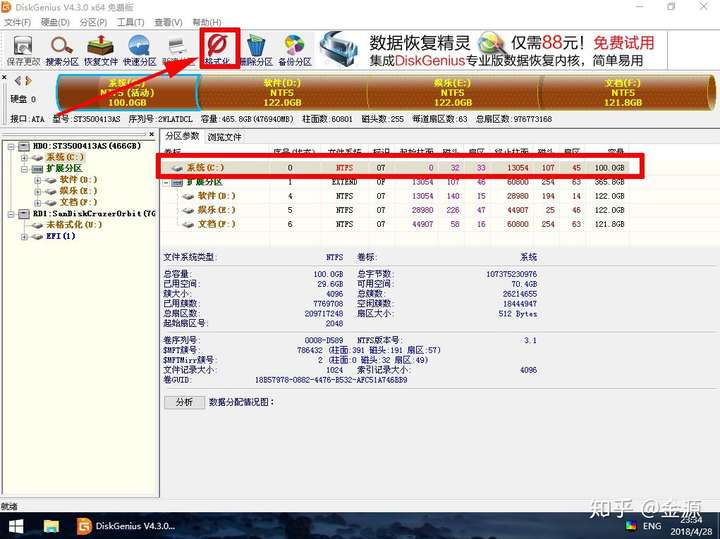This screenshot has height=539, width=720.
Task: Expand the 系统(C:) node in tree
Action: point(24,157)
